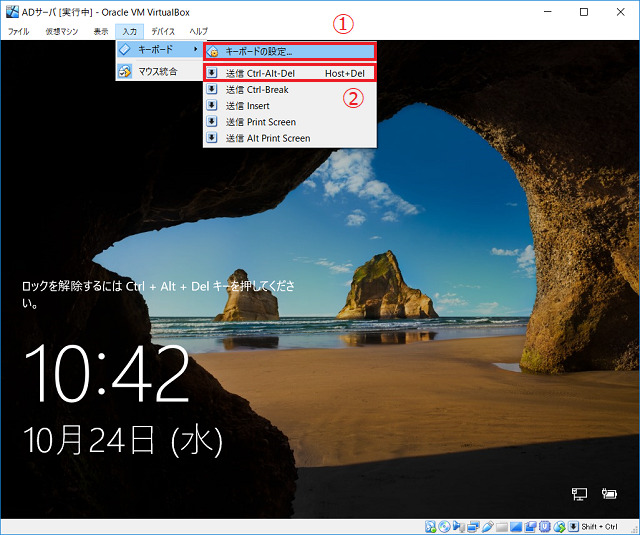
Task: Expand the キーボード submenu entry
Action: (159, 50)
